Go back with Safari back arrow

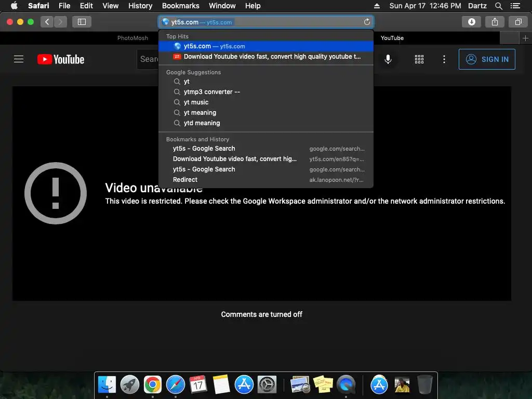[47, 22]
